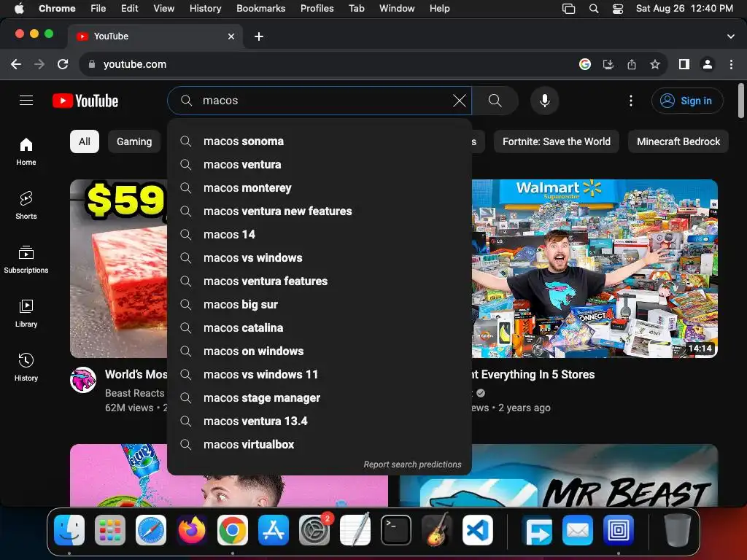Open Subscriptions in sidebar
747x560 pixels.
pyautogui.click(x=26, y=259)
